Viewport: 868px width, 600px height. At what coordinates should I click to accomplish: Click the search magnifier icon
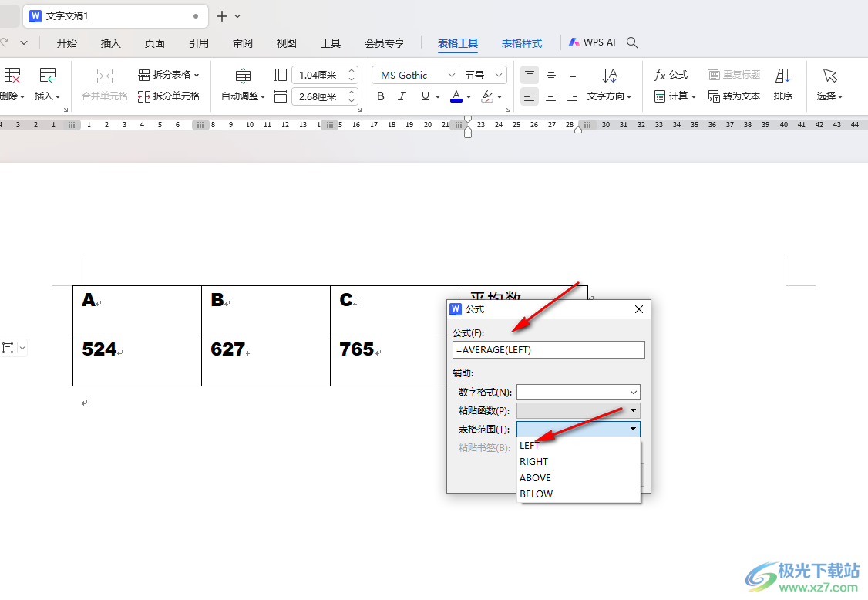pos(632,42)
